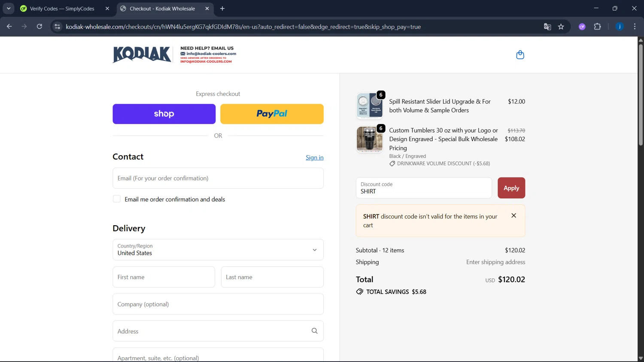Bookmark this page with the star icon
644x362 pixels.
[561, 27]
